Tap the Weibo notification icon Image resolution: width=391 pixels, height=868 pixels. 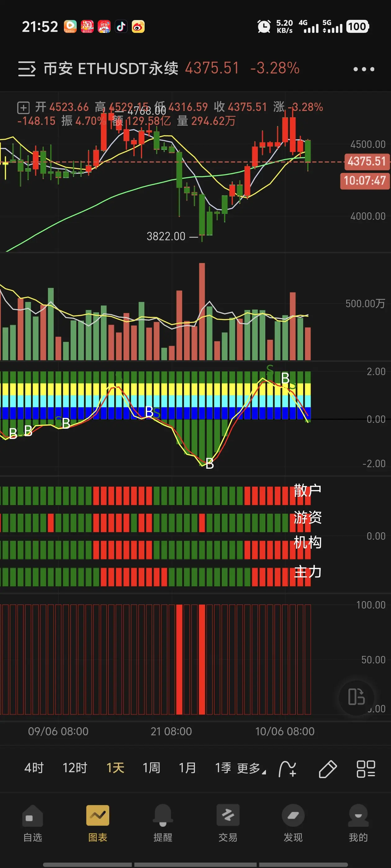point(138,26)
